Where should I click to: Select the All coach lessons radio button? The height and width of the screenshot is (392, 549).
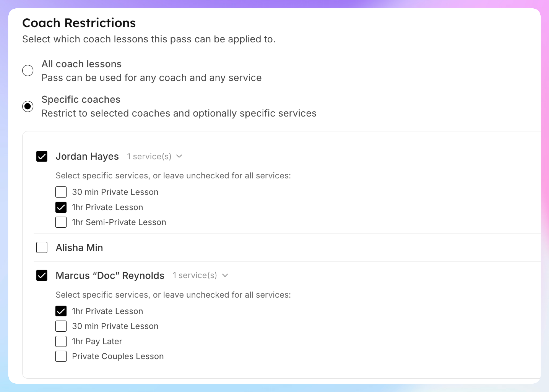pyautogui.click(x=28, y=70)
